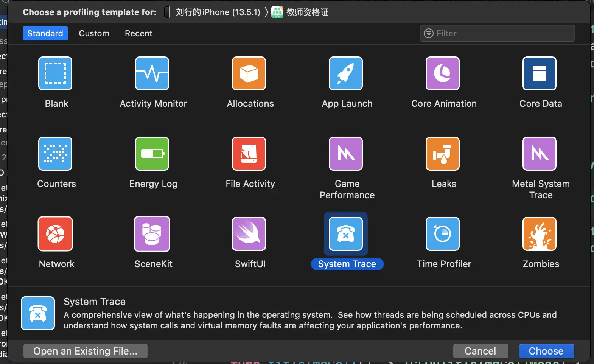Click the SwiftUI label
This screenshot has width=594, height=364.
click(x=250, y=264)
